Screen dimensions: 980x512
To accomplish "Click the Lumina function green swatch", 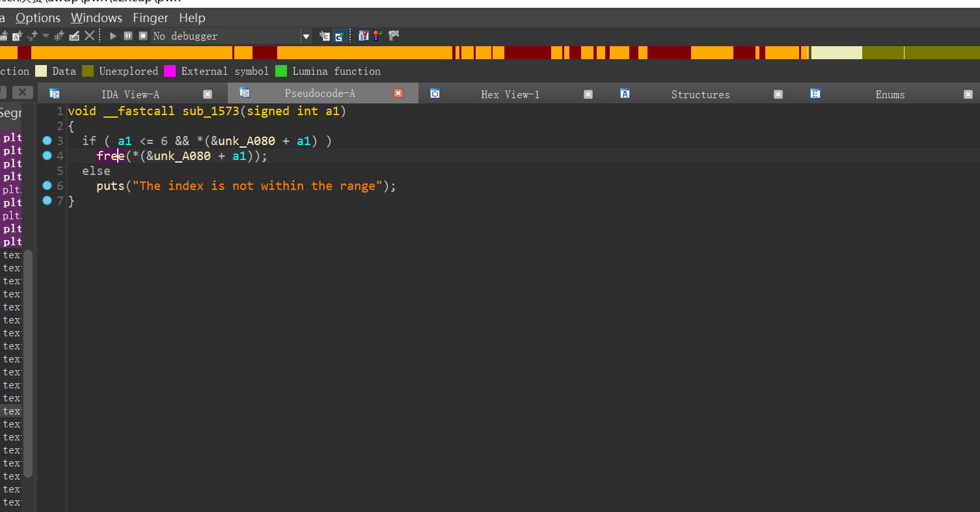I will click(281, 71).
